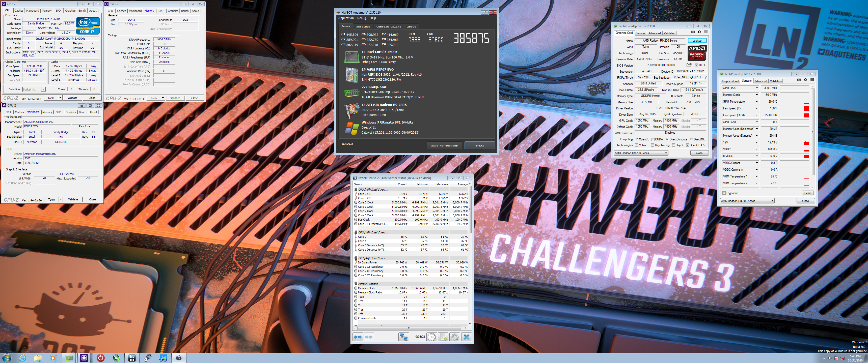The height and width of the screenshot is (363, 868).
Task: Enable the Log to file checkbox
Action: (x=724, y=193)
